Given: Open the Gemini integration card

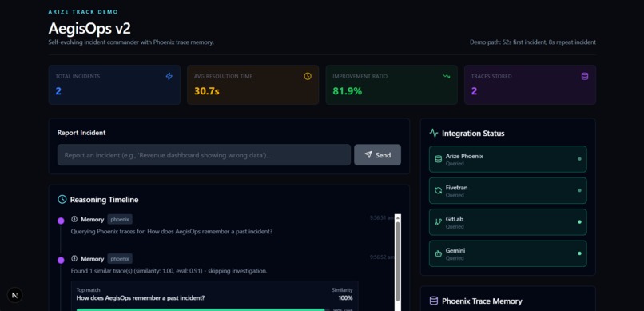Looking at the screenshot, I should pyautogui.click(x=507, y=253).
